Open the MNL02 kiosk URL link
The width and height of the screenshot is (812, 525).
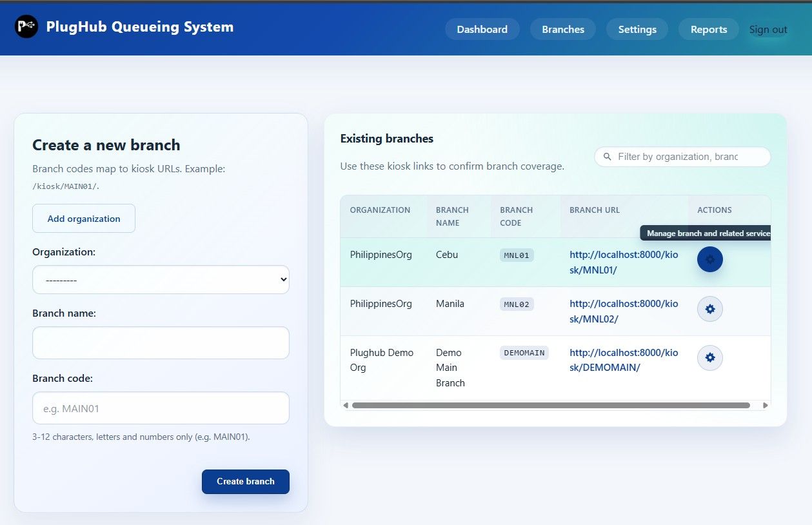(623, 311)
